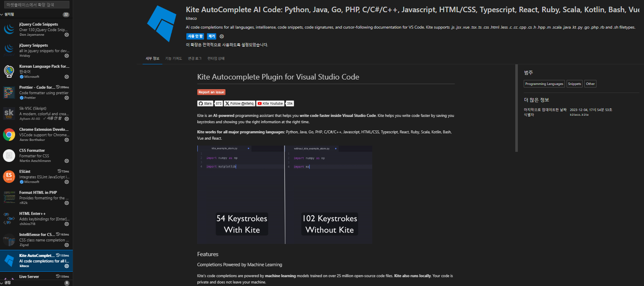
Task: Select the Snippets category tag
Action: point(574,84)
